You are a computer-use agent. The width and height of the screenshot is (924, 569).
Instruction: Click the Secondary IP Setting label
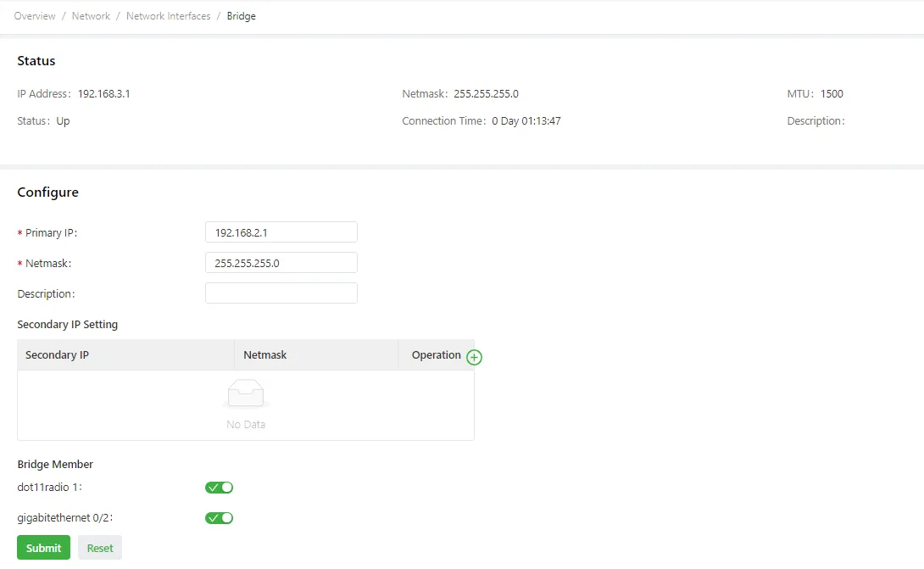67,324
